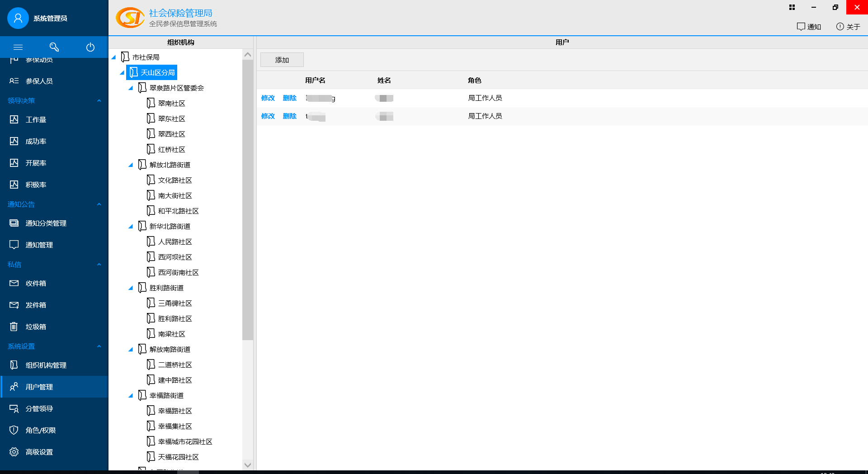This screenshot has height=474, width=868.
Task: Click the search magnifier icon in sidebar toolbar
Action: (54, 47)
